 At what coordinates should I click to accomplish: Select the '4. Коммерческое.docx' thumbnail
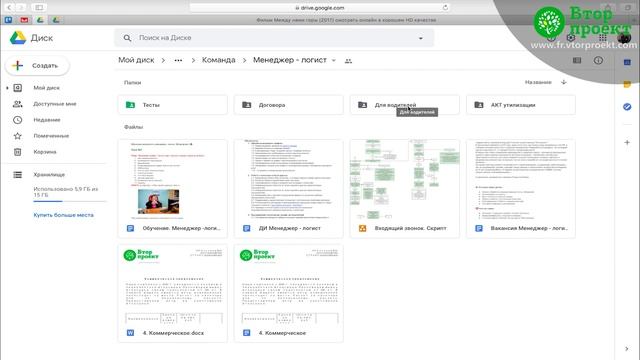(173, 284)
